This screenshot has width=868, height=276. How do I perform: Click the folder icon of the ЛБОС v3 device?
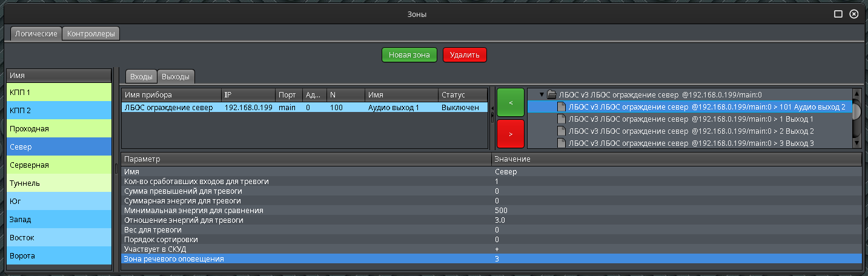tap(551, 94)
